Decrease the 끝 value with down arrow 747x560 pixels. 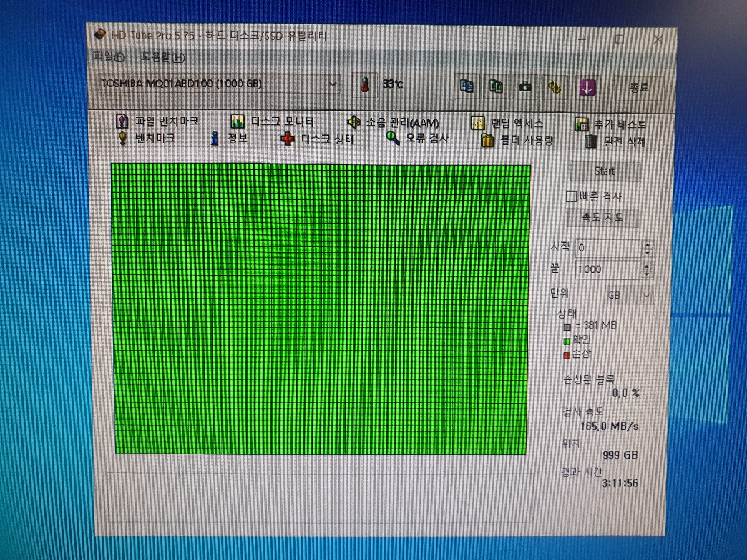point(647,274)
